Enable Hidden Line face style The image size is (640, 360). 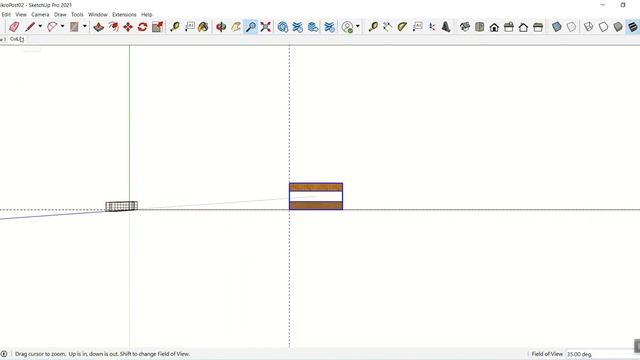click(x=603, y=27)
